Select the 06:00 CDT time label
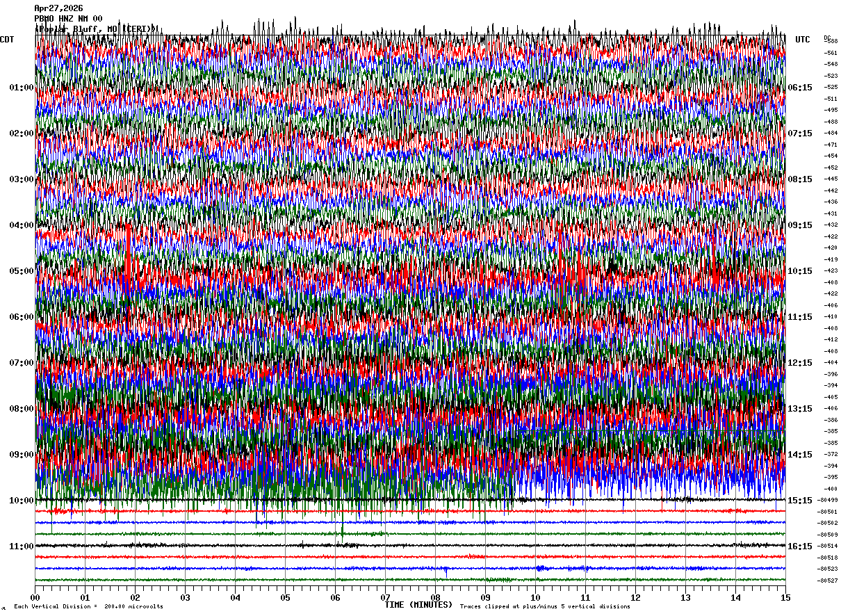This screenshot has width=841, height=616. pyautogui.click(x=22, y=317)
